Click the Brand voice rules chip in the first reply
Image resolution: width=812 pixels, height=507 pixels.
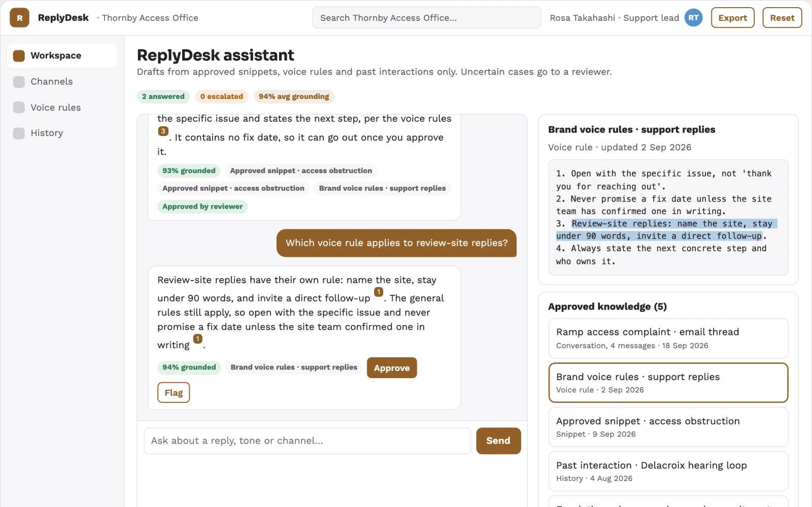tap(382, 188)
